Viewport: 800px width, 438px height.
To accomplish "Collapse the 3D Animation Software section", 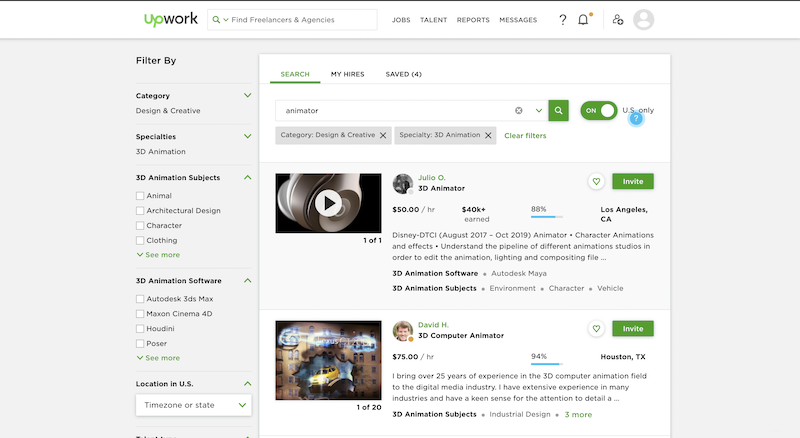I will click(x=247, y=281).
